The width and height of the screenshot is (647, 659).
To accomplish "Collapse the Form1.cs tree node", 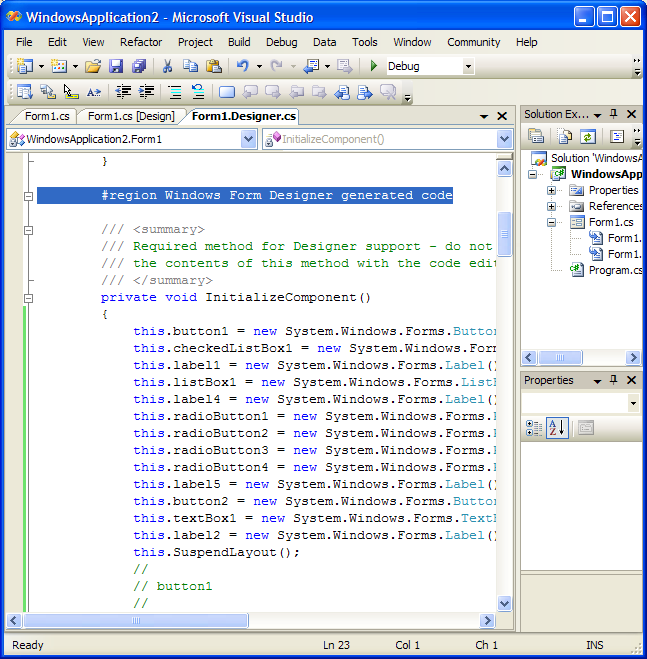I will [x=552, y=222].
